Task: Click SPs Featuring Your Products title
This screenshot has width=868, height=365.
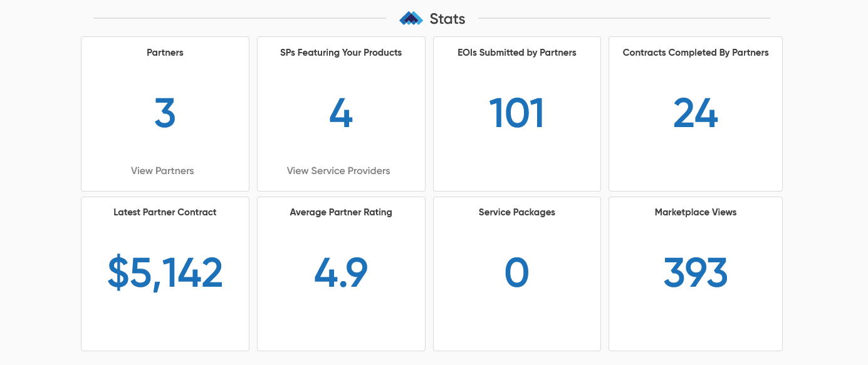Action: coord(341,53)
